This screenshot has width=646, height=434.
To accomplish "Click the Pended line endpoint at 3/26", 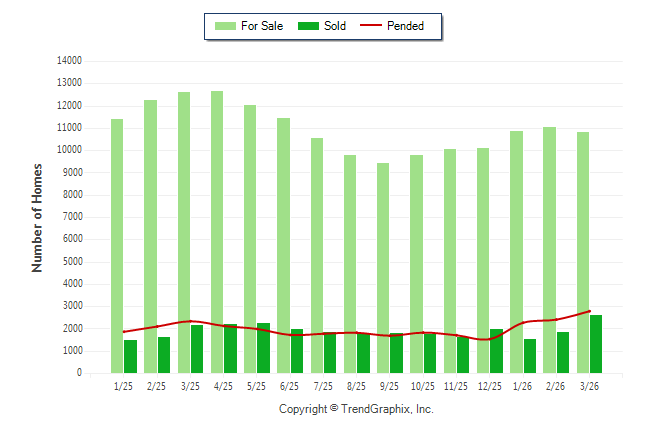I will pos(590,311).
